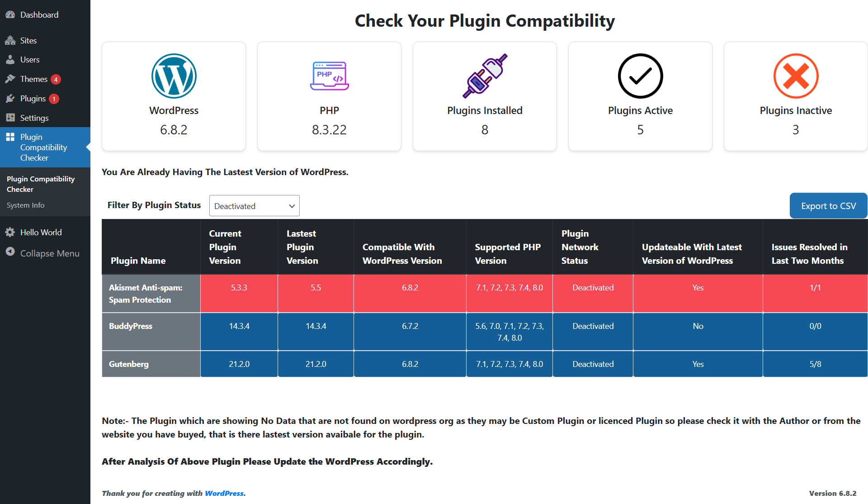Open System Info submenu item

point(25,205)
